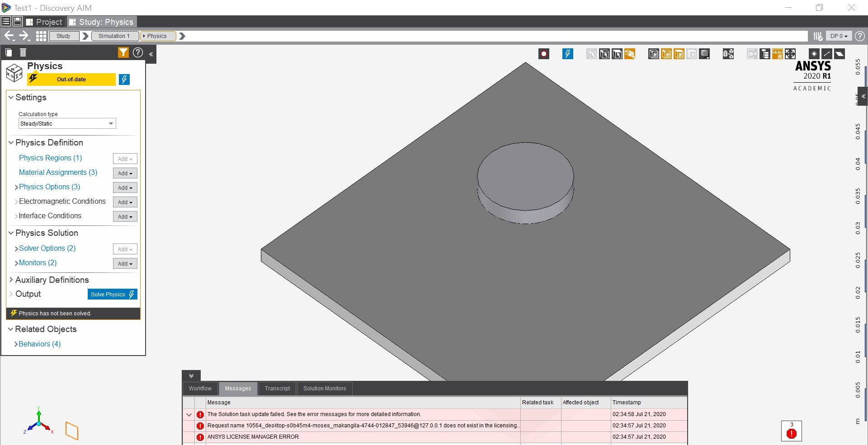Viewport: 868px width, 445px height.
Task: Open the Solution Monitors tab
Action: (325, 389)
